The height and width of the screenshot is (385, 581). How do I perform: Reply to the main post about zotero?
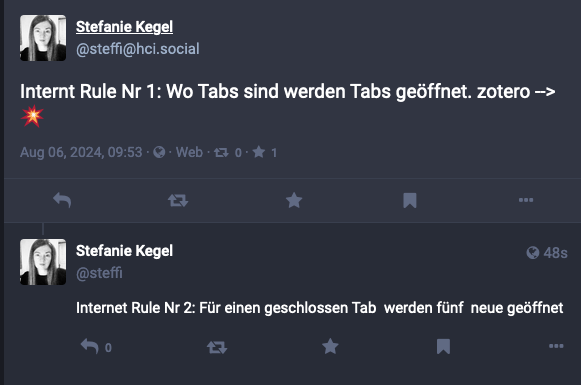[62, 200]
